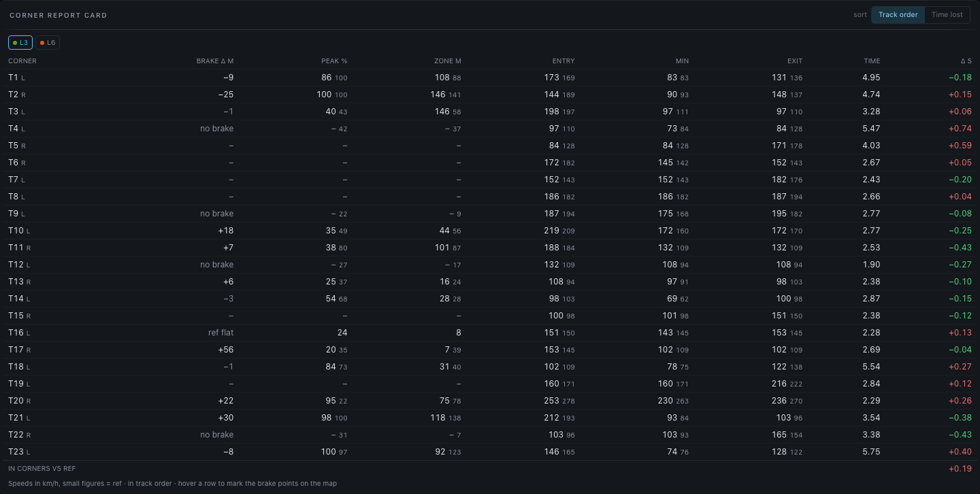Click the ENTRY column header
Screen dimensions: 980x494
coord(563,61)
